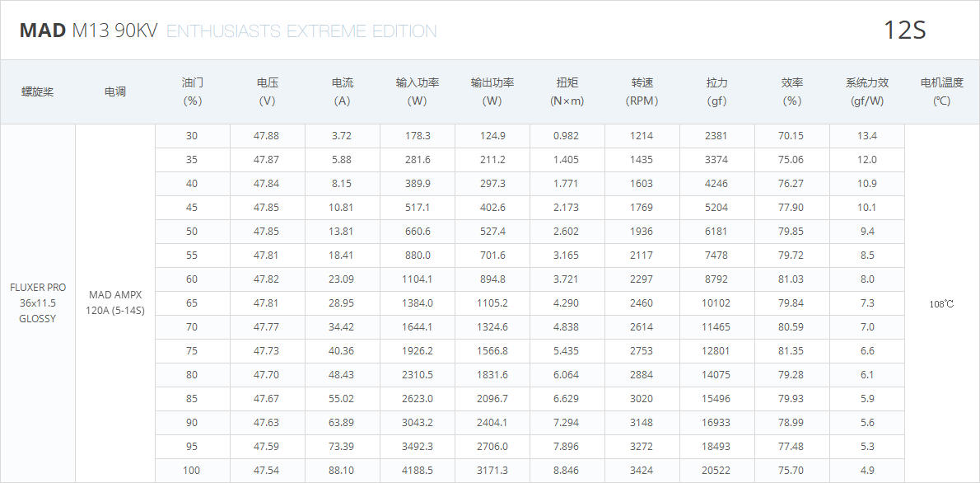This screenshot has height=483, width=980.
Task: Click the input power value 4188.5
Action: (418, 470)
